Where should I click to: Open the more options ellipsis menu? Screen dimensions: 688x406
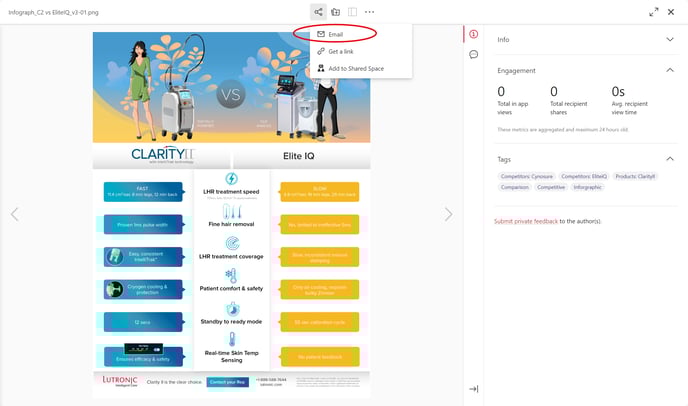370,12
